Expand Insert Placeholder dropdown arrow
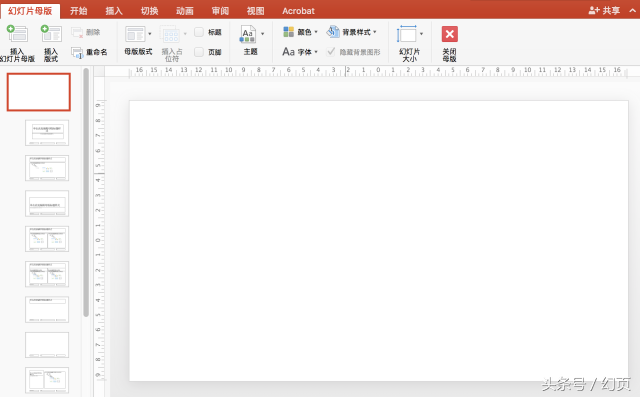The image size is (640, 397). 185,34
